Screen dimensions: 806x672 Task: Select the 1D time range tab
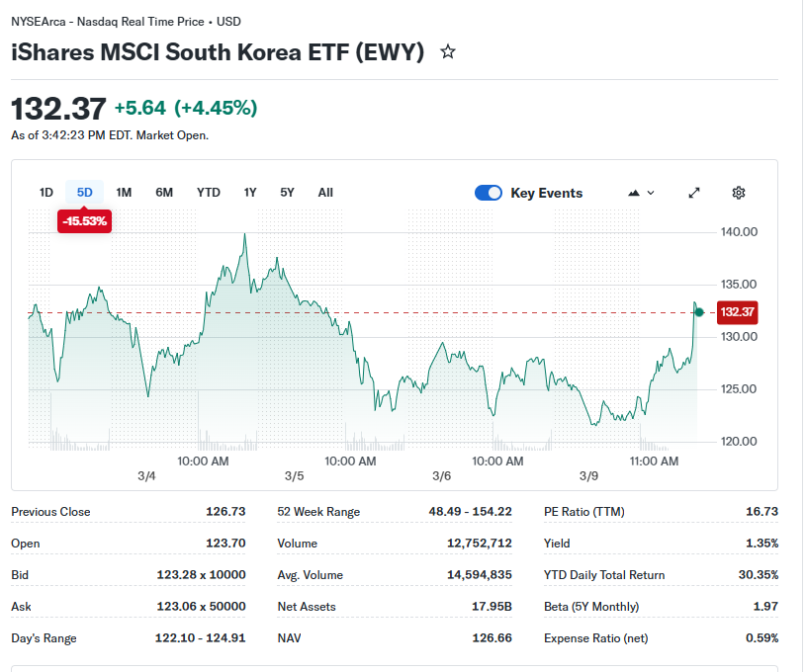pyautogui.click(x=46, y=193)
